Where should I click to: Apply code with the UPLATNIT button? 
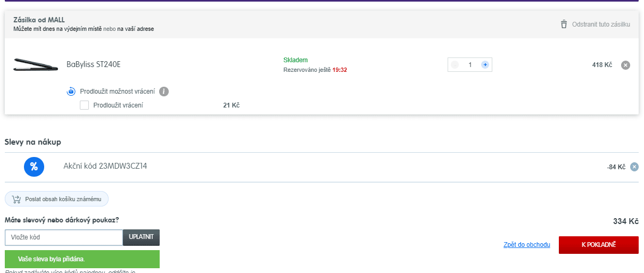141,237
